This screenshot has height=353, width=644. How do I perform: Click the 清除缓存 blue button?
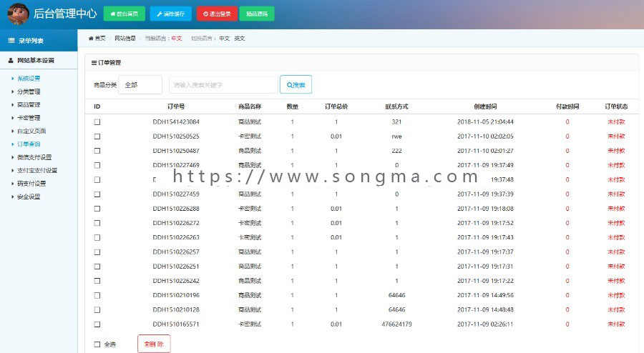tap(170, 14)
